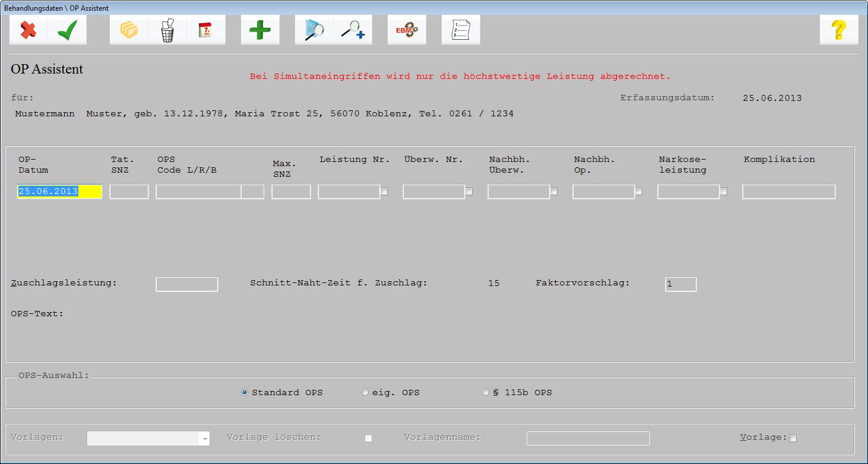Click the trash bin delete icon

coord(167,30)
